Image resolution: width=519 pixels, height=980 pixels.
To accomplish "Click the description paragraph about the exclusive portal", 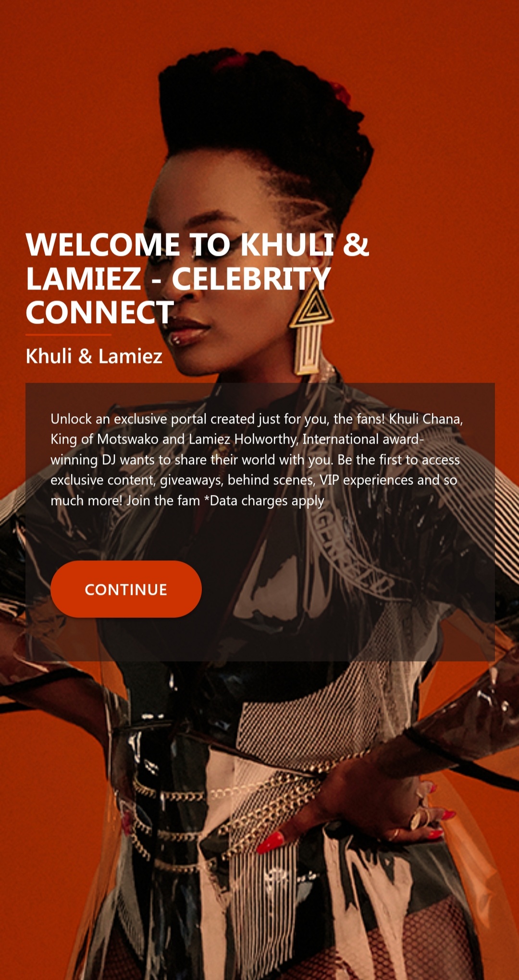I will (257, 460).
